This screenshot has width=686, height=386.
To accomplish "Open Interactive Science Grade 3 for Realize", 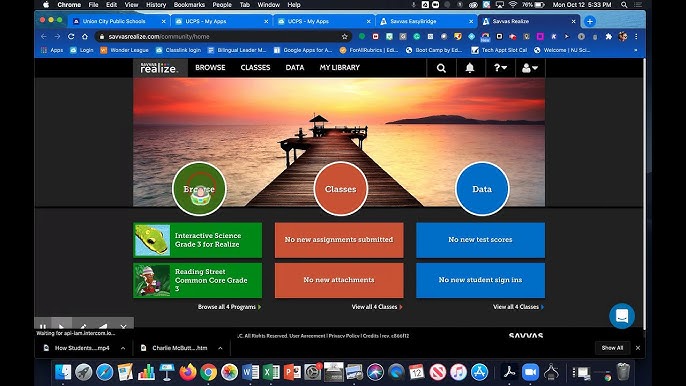I will click(x=198, y=240).
